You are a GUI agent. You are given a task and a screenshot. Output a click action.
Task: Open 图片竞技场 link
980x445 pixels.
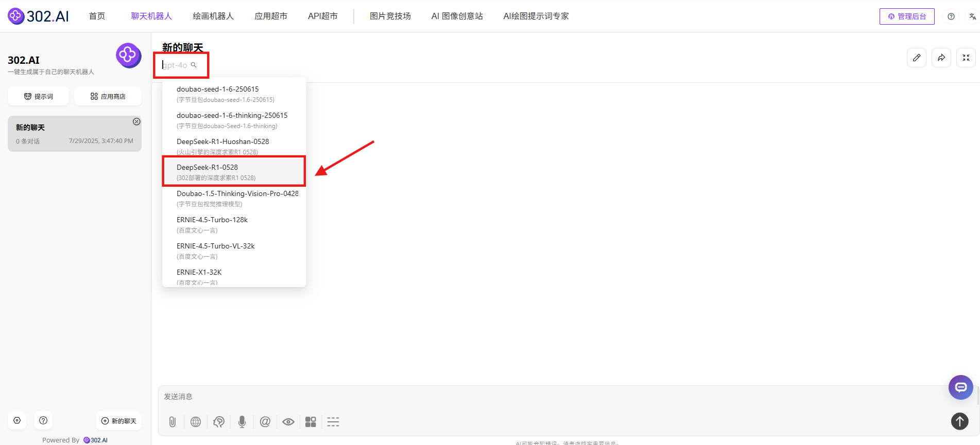(x=390, y=16)
